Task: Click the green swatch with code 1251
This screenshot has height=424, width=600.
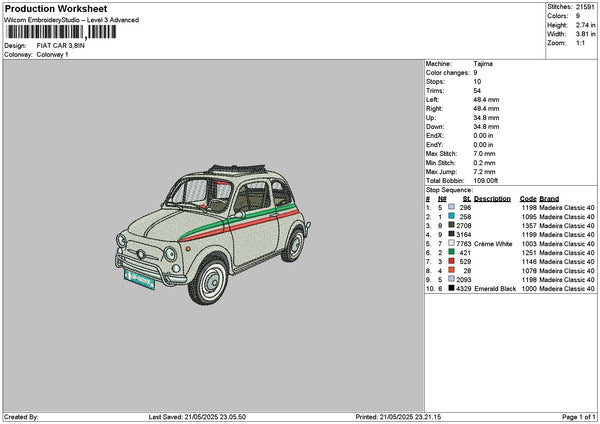Action: point(452,252)
